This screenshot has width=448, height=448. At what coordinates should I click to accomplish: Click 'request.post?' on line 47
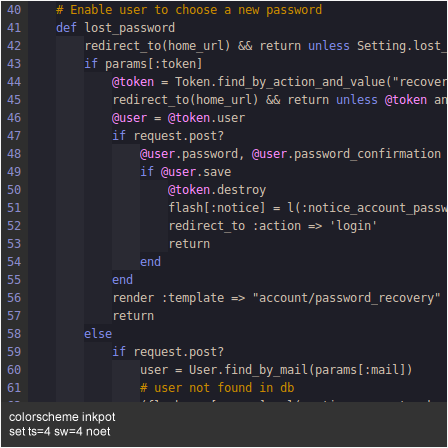pos(179,136)
